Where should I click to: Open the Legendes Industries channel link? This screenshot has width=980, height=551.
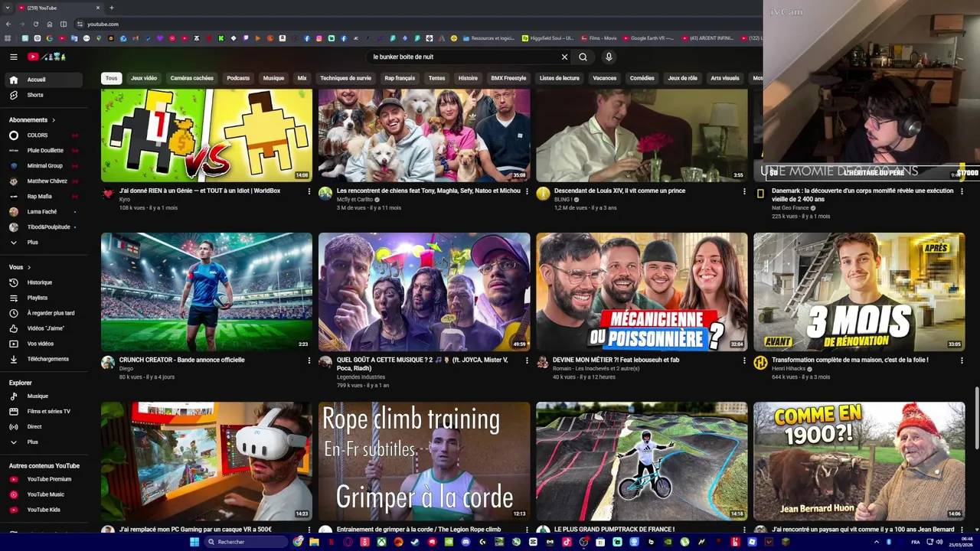(361, 377)
